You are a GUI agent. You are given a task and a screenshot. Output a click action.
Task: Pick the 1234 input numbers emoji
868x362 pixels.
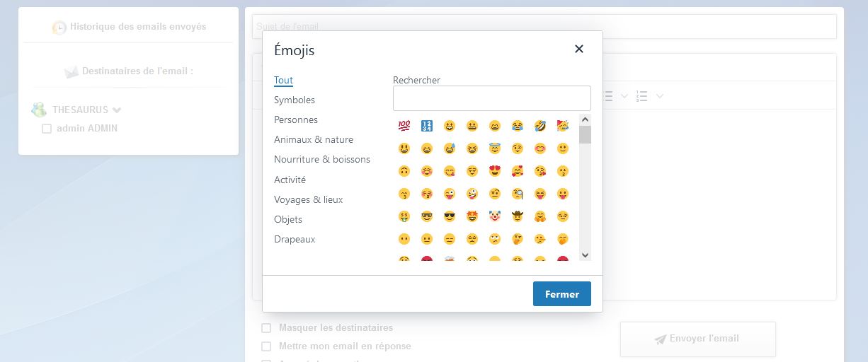[x=427, y=126]
